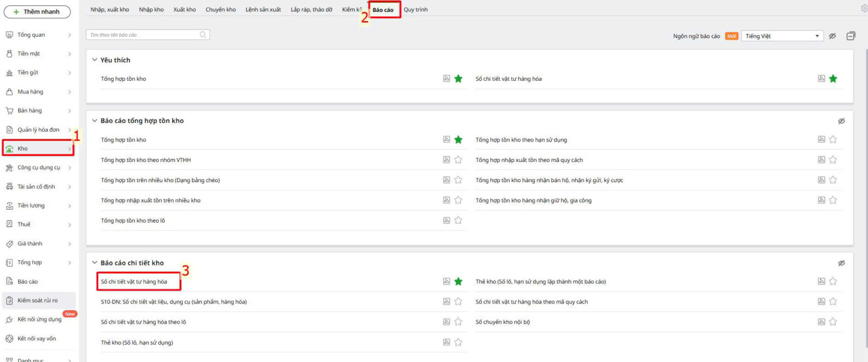
Task: Click the search magnifier icon in report search box
Action: (203, 35)
